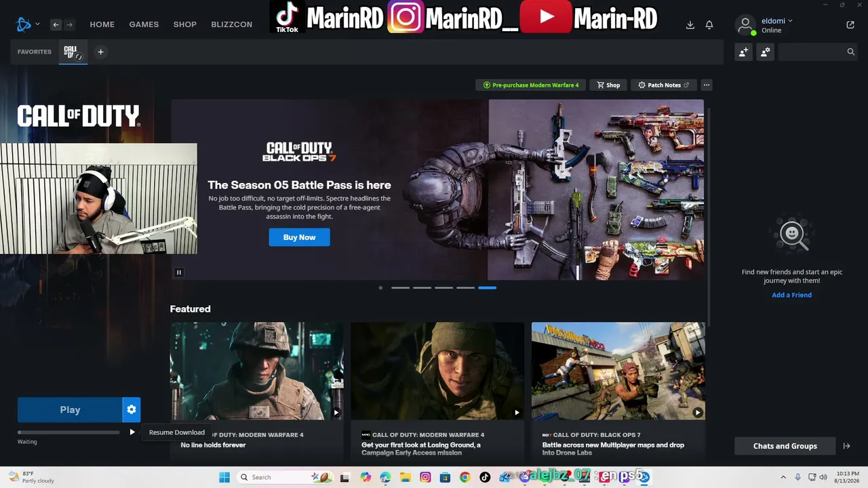868x488 pixels.
Task: Resume the download with the play arrow
Action: (132, 432)
